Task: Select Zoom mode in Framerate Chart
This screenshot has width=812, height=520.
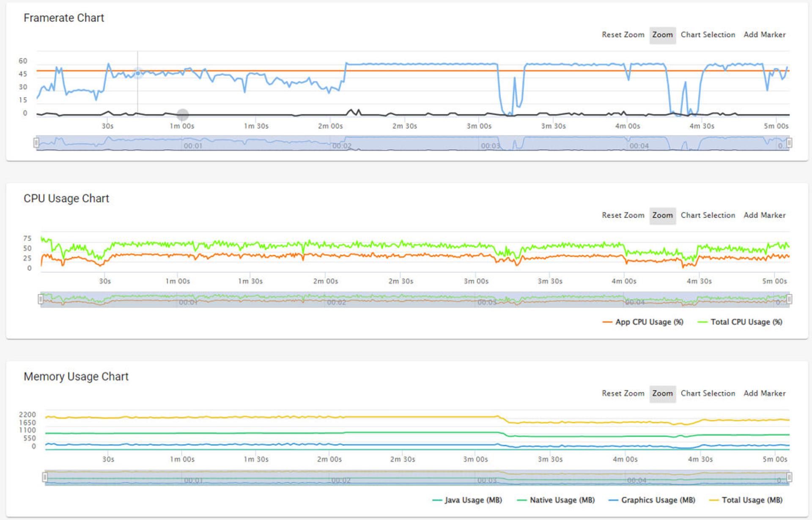Action: (662, 35)
